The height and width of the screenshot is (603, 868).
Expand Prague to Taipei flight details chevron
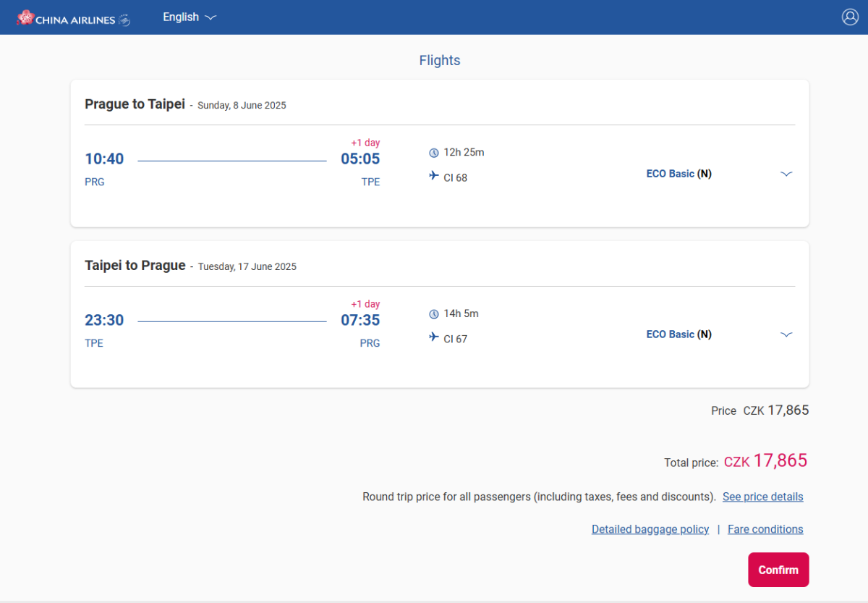[x=786, y=174]
